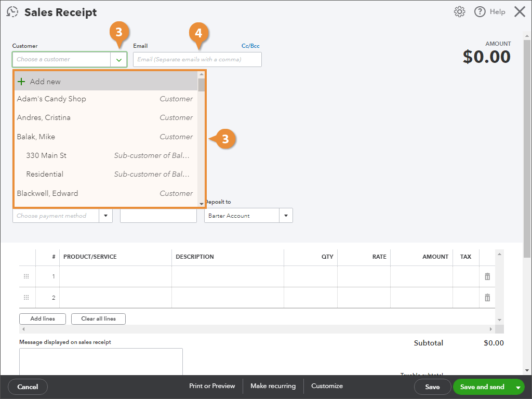
Task: Click into the Email input field
Action: click(197, 60)
